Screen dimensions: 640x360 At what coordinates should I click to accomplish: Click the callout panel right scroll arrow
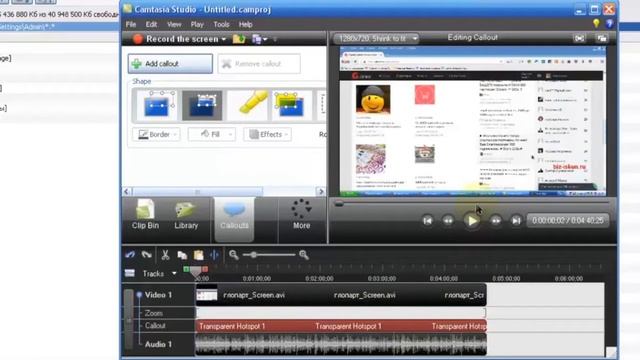[x=321, y=191]
